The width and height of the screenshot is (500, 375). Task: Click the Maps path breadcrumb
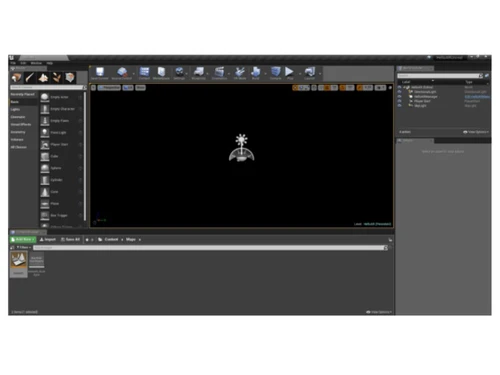[x=131, y=239]
